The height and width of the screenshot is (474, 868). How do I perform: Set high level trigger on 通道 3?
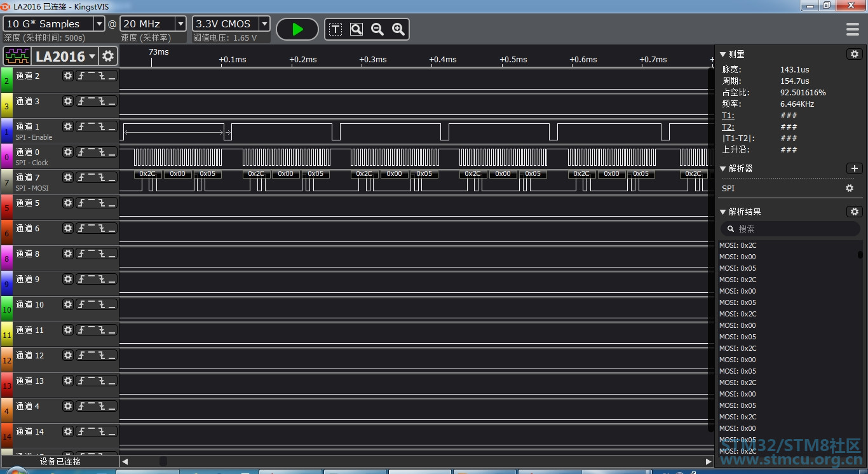(x=92, y=101)
